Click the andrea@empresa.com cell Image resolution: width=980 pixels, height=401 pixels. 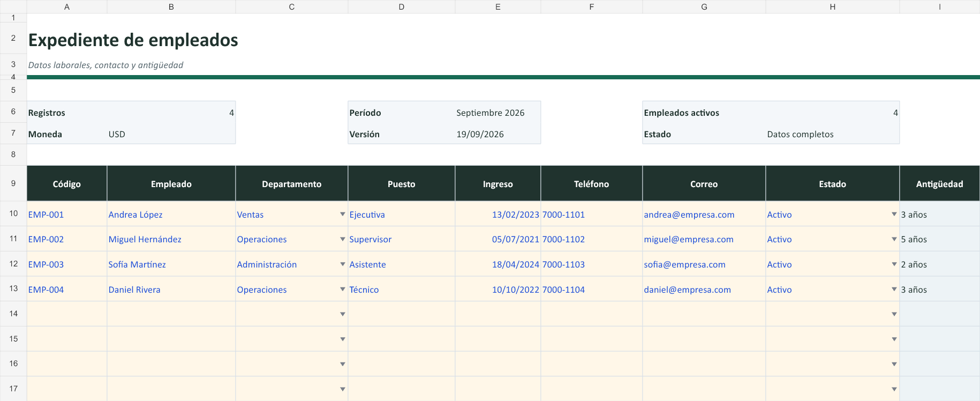(x=704, y=214)
